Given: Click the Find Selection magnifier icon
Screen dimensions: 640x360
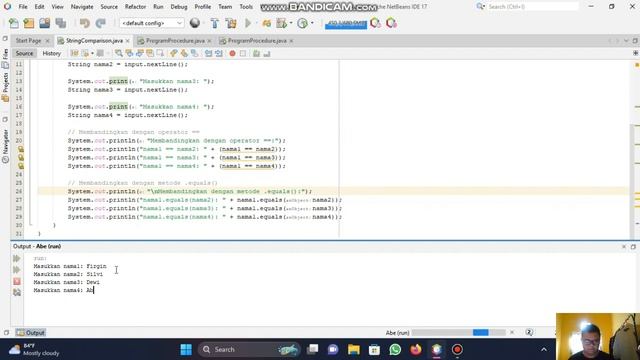Looking at the screenshot, I should pyautogui.click(x=119, y=53).
